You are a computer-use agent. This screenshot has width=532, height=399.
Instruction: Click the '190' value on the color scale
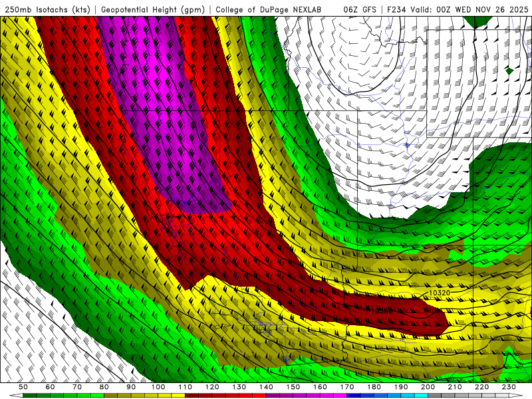coord(401,387)
